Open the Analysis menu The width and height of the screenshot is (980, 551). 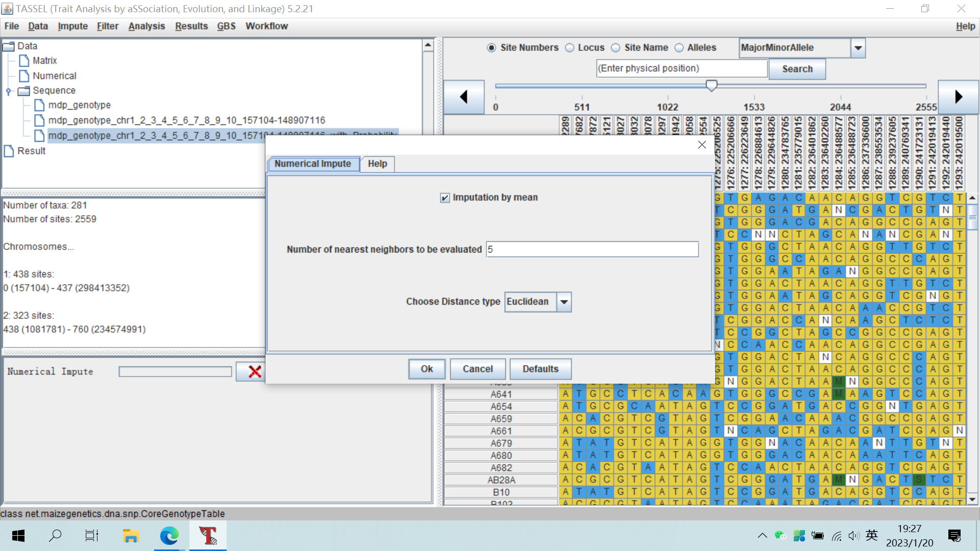tap(146, 26)
